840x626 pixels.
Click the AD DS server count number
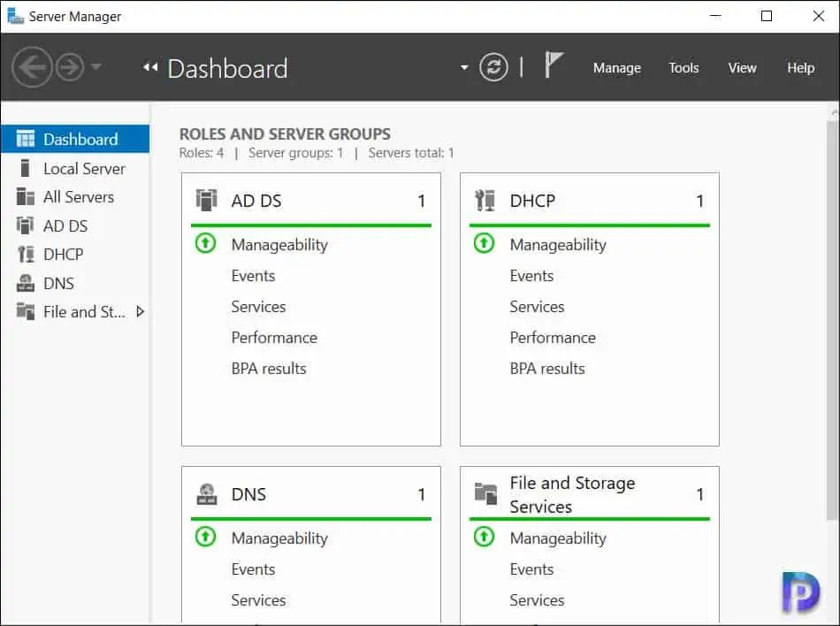coord(422,201)
